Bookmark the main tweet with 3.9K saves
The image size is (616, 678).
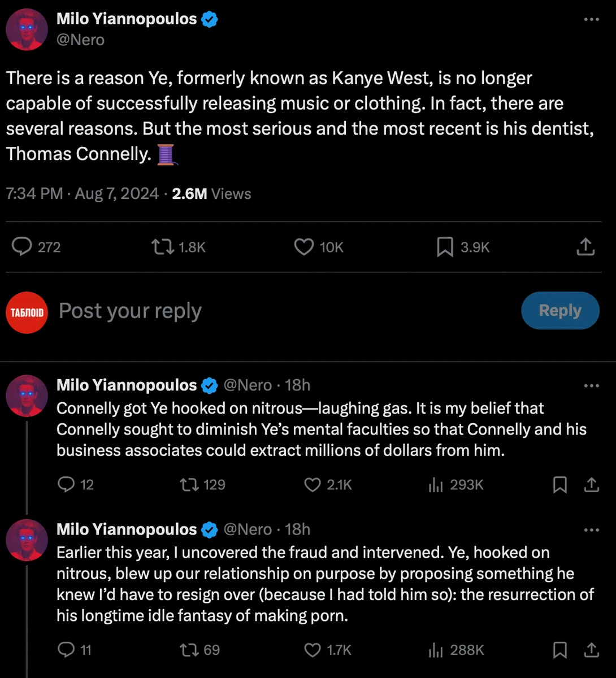tap(445, 247)
